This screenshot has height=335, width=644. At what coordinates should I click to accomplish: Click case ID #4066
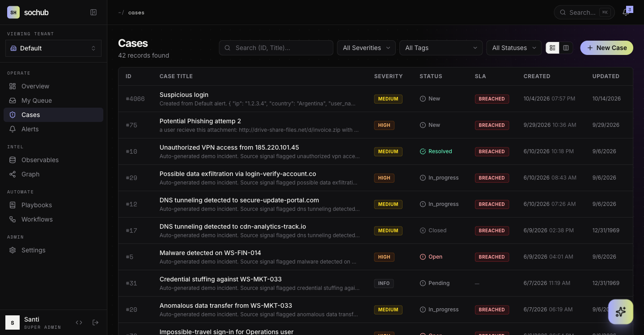(x=136, y=99)
